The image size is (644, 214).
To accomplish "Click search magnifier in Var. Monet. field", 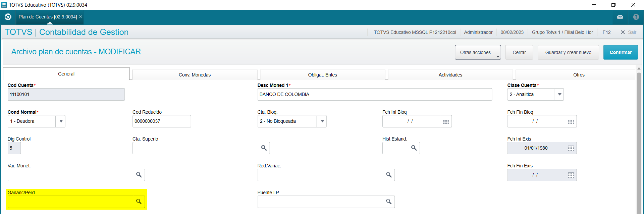I will 139,175.
